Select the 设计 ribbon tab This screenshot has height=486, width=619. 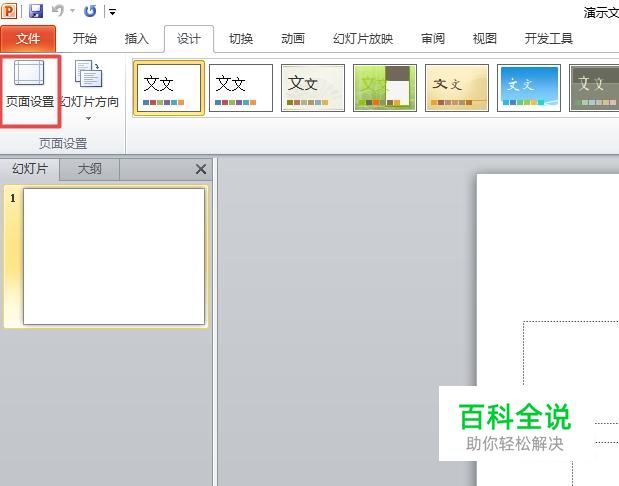[x=189, y=39]
